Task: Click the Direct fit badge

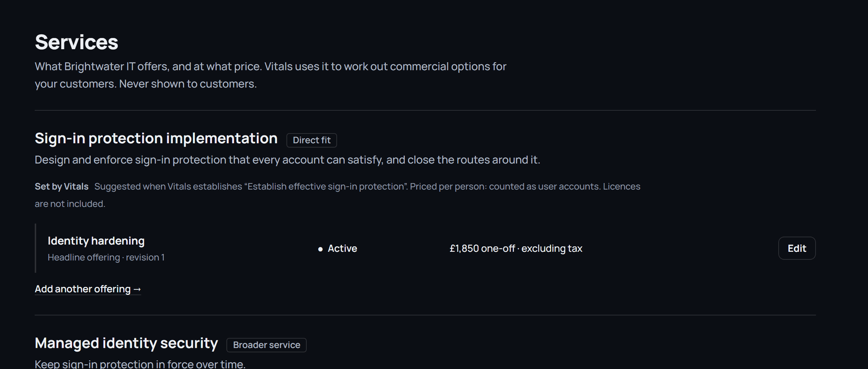Action: pyautogui.click(x=312, y=140)
